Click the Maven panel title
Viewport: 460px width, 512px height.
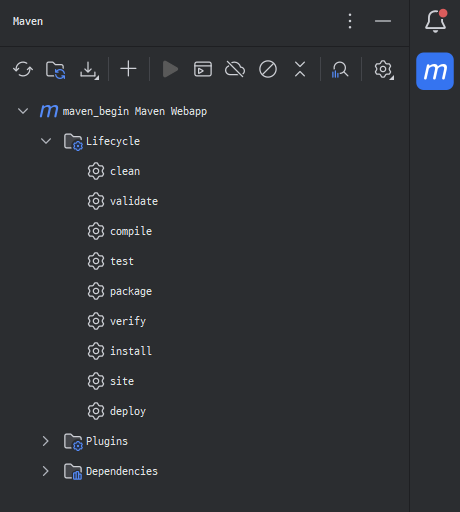pyautogui.click(x=28, y=21)
